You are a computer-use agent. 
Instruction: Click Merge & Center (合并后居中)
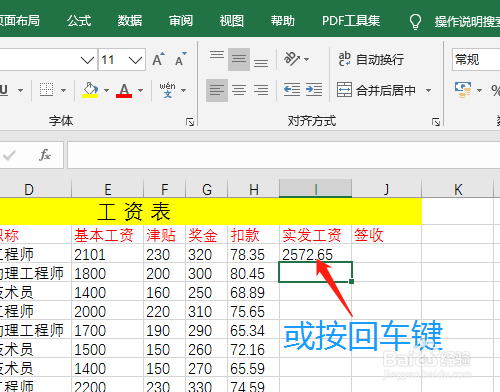(377, 90)
